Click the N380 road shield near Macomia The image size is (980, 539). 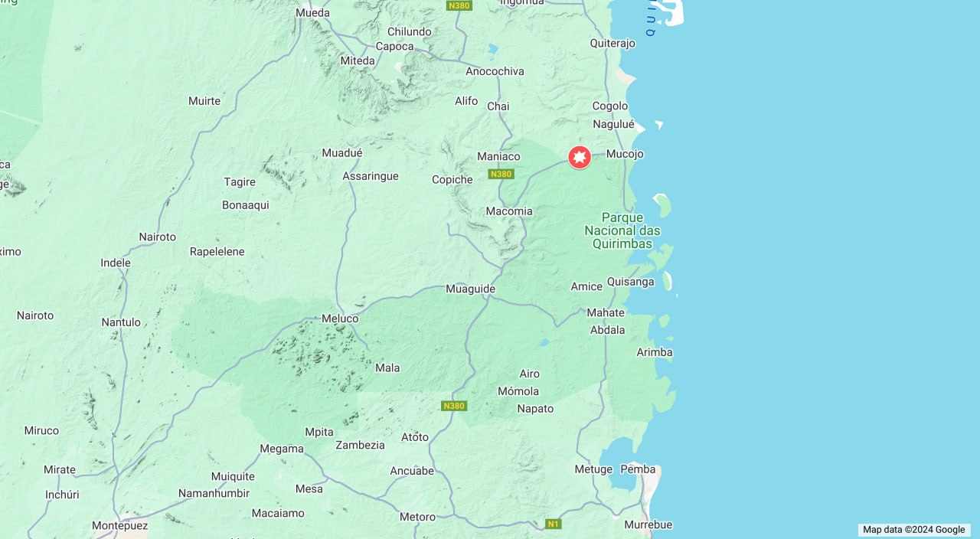[501, 175]
